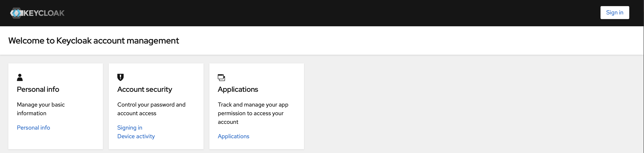The width and height of the screenshot is (644, 153).
Task: Click the person icon on Personal info card
Action: pos(20,77)
